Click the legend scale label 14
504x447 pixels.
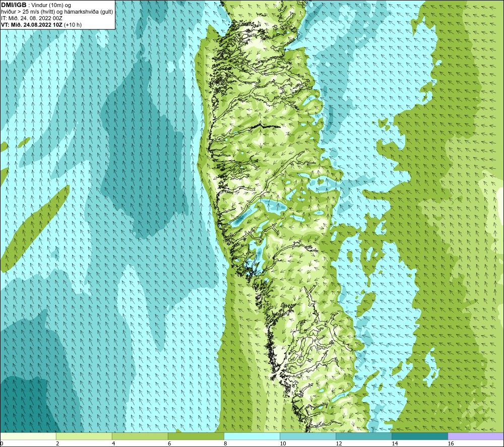[x=395, y=443]
